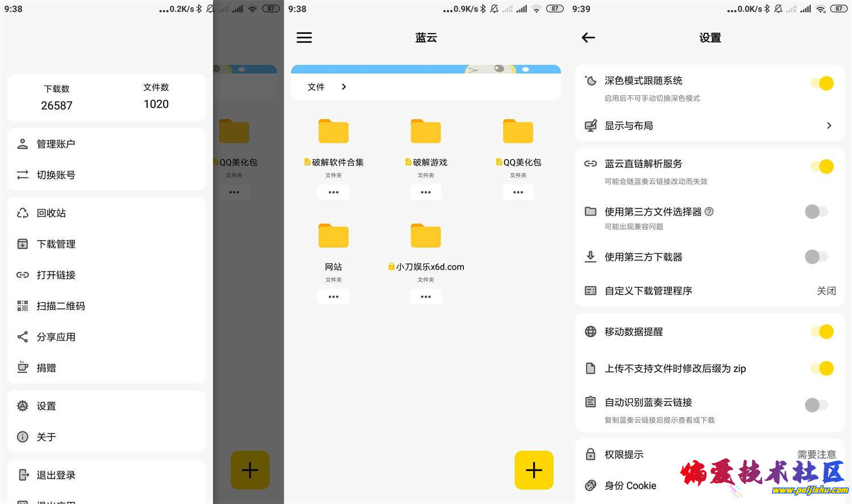852x504 pixels.
Task: Expand the 文件 breadcrumb chevron
Action: (x=343, y=86)
